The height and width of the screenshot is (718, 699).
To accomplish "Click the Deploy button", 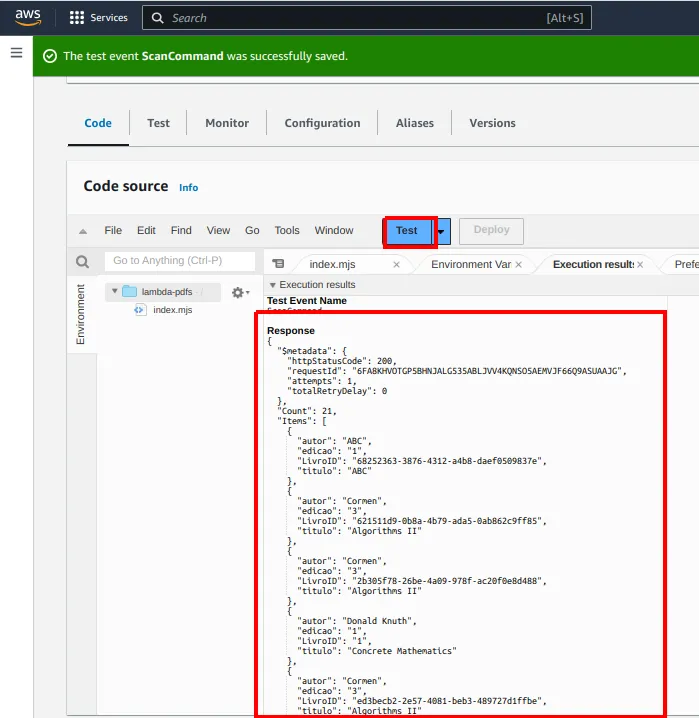I will [491, 231].
